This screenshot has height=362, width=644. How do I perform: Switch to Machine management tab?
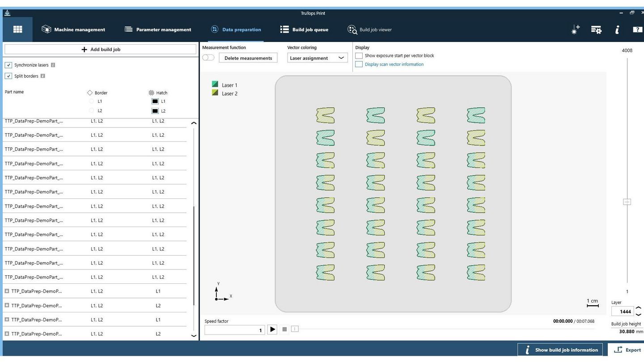click(x=73, y=29)
